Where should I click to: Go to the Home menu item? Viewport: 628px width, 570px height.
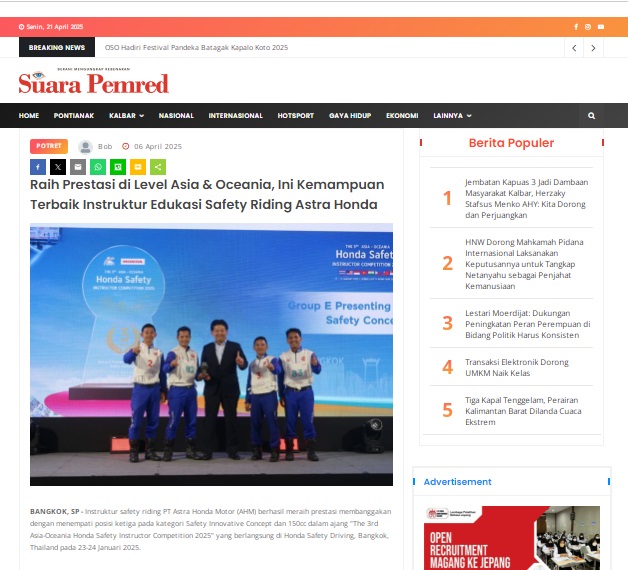29,116
